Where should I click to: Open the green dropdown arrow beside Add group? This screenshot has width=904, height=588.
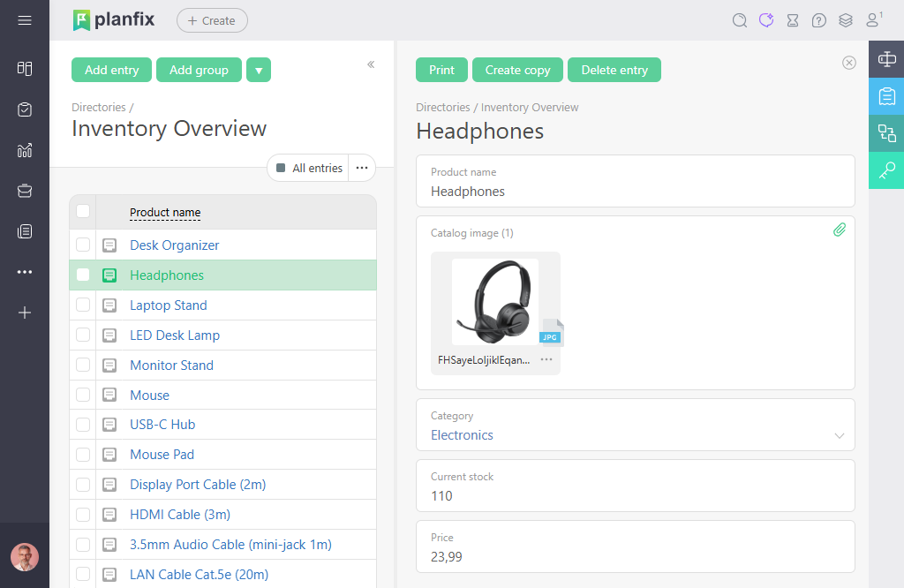click(259, 71)
